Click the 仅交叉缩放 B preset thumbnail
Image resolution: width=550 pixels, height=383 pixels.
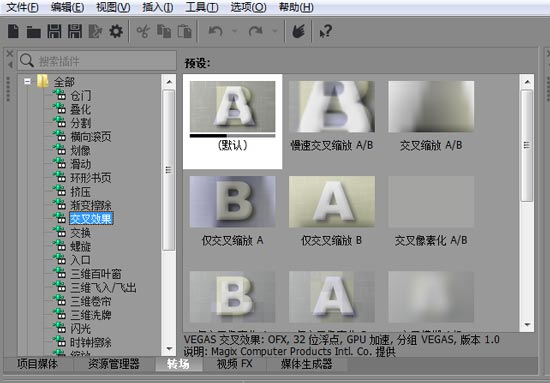332,202
